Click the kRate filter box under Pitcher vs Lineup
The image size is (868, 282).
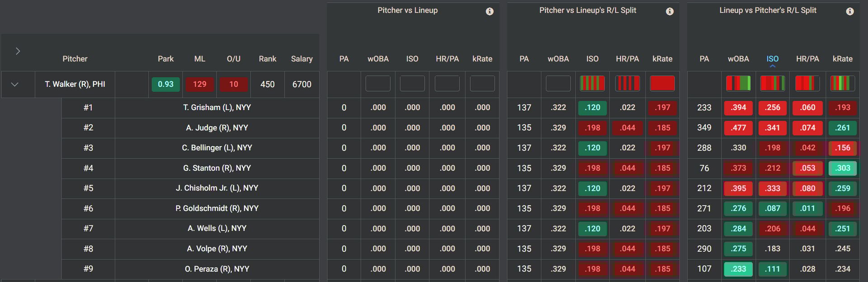click(x=482, y=84)
